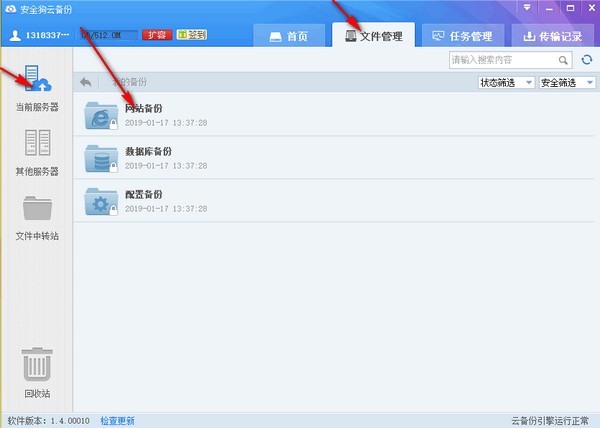The width and height of the screenshot is (600, 428).
Task: Switch to the 首页 tab
Action: pyautogui.click(x=289, y=36)
